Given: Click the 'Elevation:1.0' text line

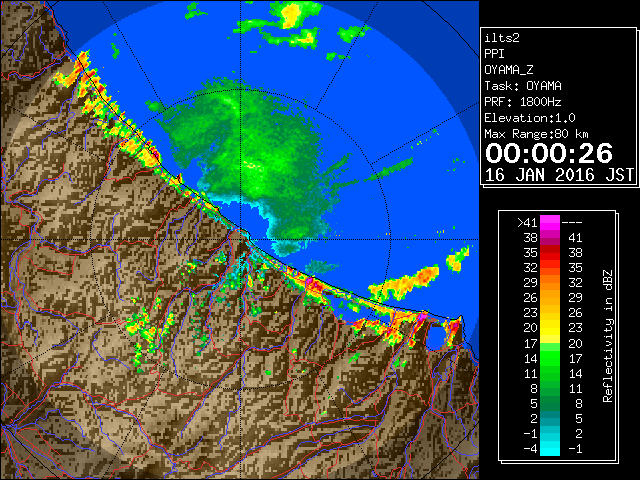Looking at the screenshot, I should coord(530,118).
